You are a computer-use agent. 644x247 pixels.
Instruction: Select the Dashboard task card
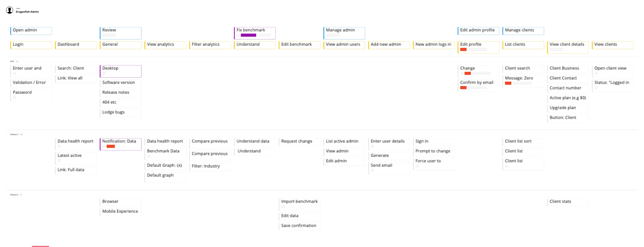(76, 45)
